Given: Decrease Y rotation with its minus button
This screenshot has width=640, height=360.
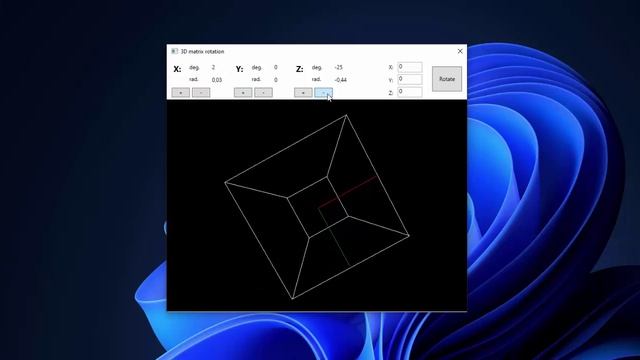Looking at the screenshot, I should click(263, 93).
